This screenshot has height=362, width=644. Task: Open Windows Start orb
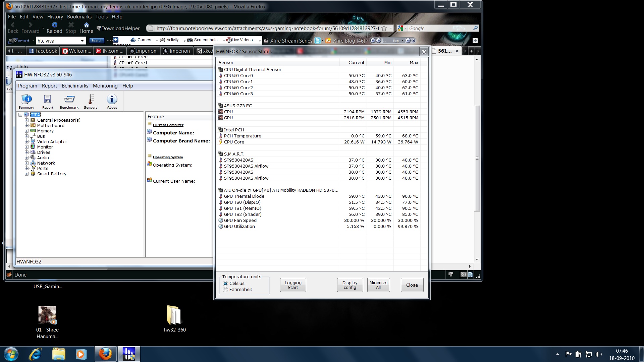tap(11, 354)
